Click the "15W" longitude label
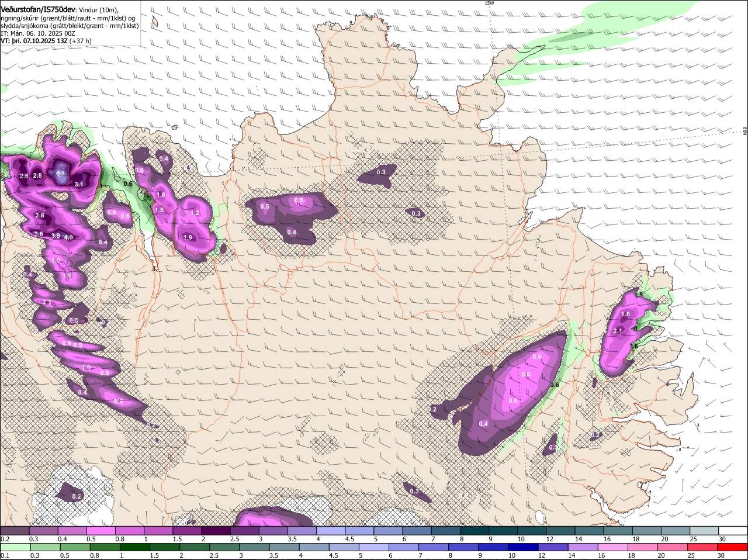 click(x=489, y=3)
